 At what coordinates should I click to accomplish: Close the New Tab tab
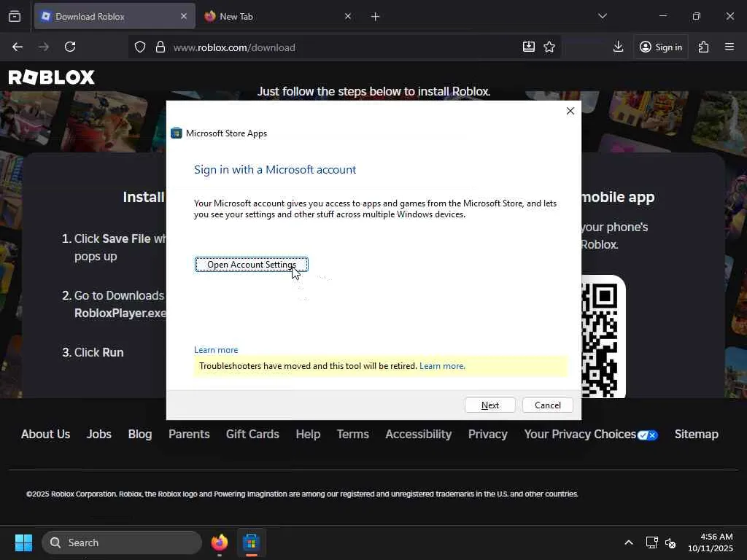point(348,16)
